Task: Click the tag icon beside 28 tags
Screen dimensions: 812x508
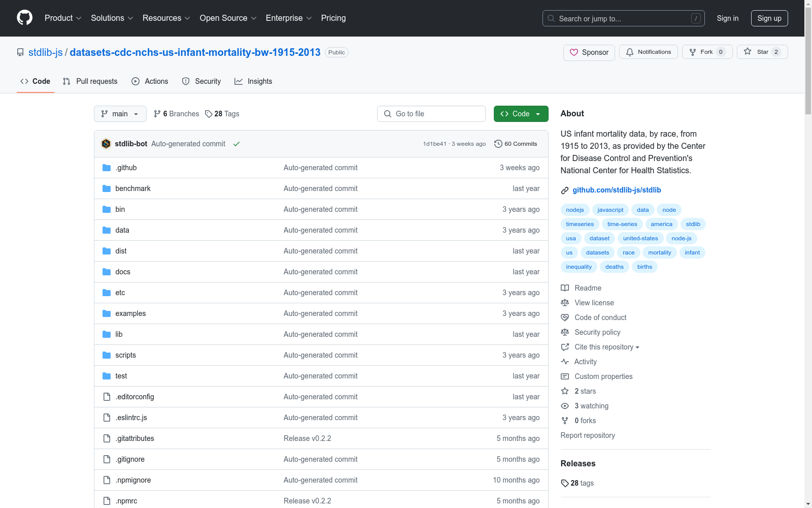Action: (x=565, y=483)
